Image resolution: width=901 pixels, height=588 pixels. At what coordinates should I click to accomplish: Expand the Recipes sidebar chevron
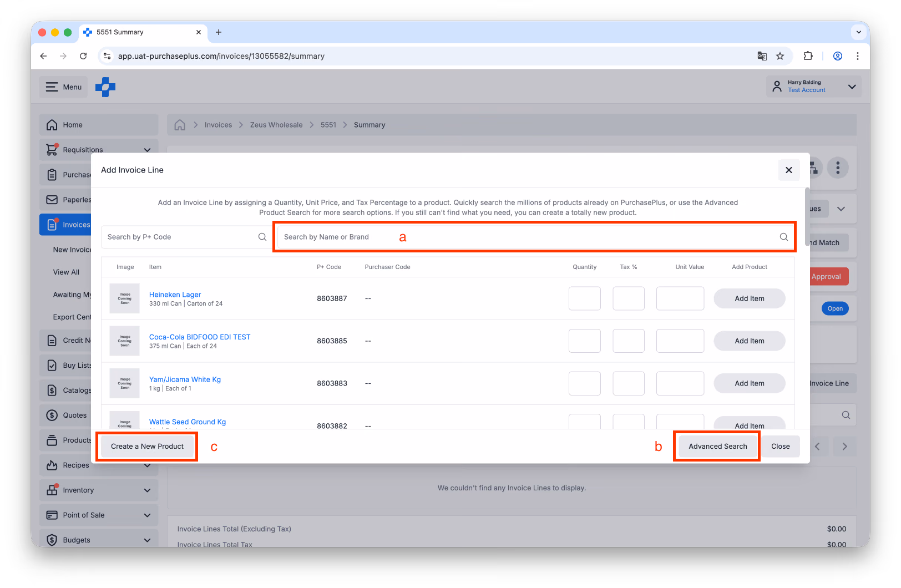[x=147, y=465]
